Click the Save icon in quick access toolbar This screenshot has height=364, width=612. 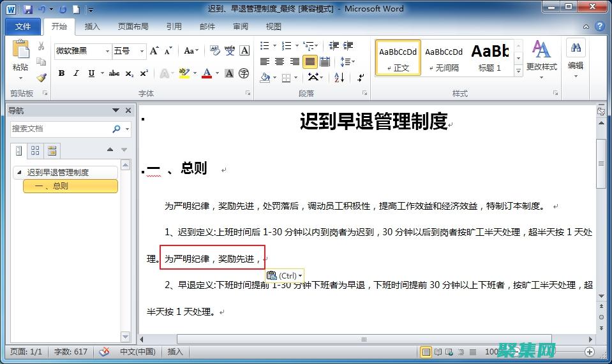coord(27,10)
